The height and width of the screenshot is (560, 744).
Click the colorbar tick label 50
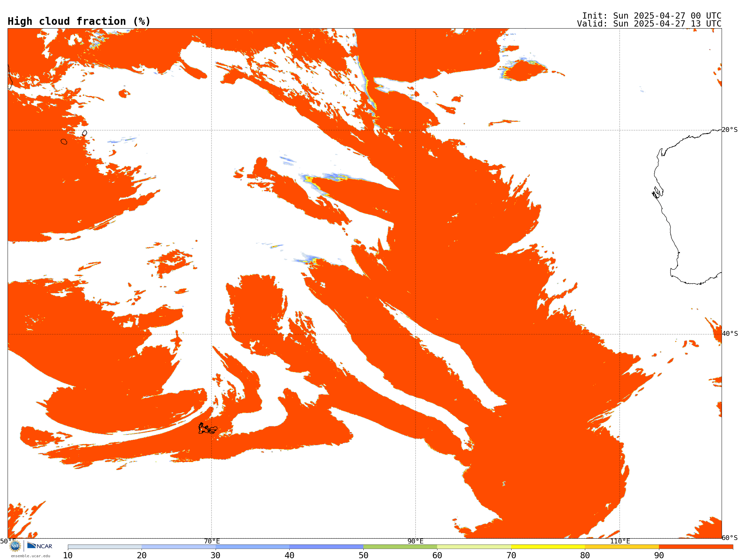coord(363,555)
